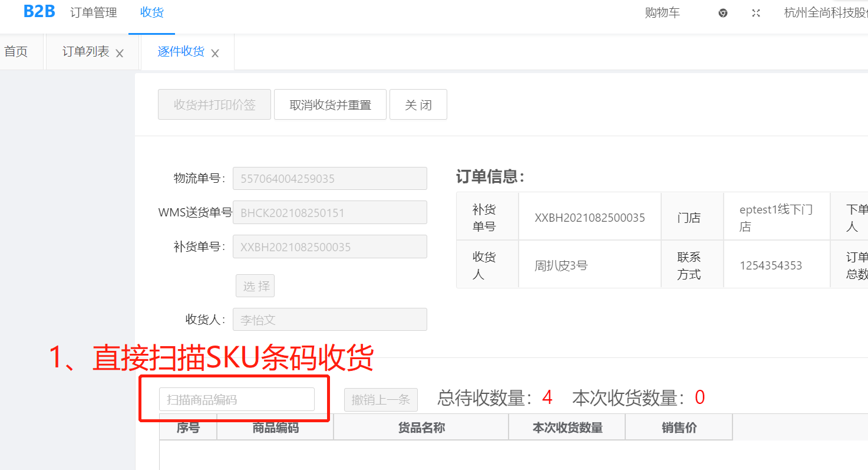868x470 pixels.
Task: Toggle fullscreen with the expand arrows icon
Action: coord(756,13)
